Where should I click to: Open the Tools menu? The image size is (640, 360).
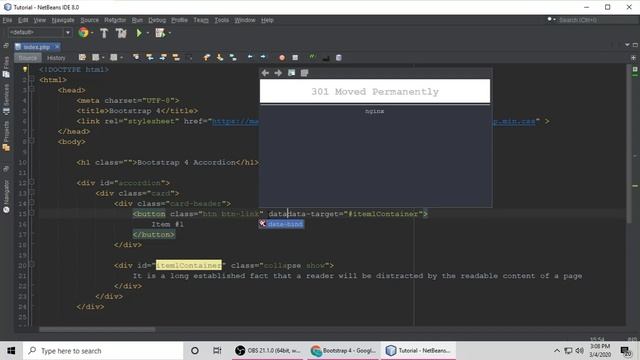pos(222,20)
